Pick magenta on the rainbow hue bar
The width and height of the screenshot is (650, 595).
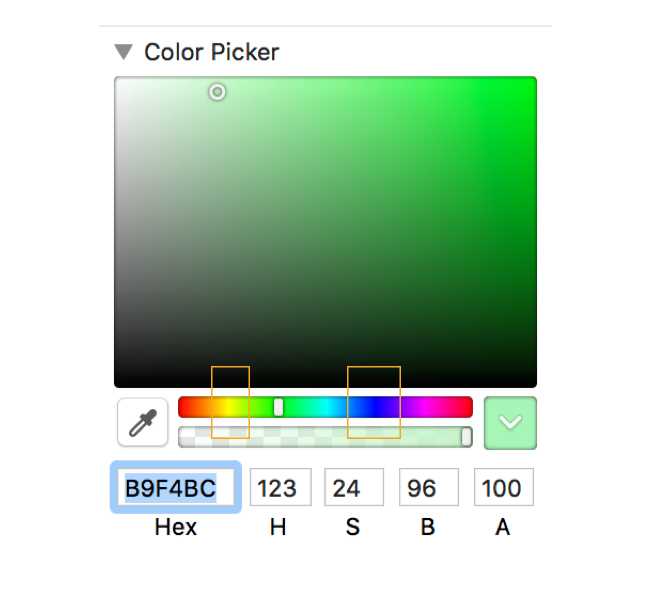(424, 407)
